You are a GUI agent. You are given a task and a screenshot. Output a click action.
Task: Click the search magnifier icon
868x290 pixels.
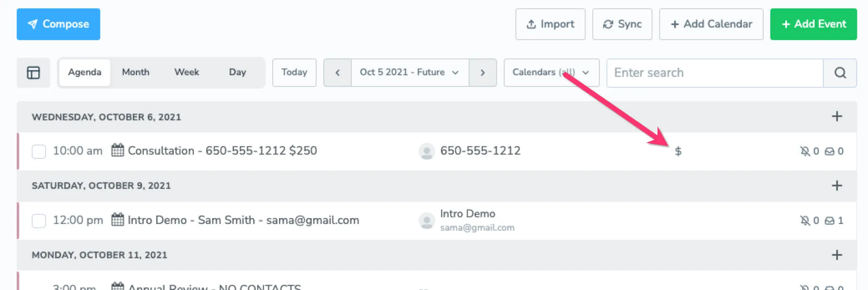[x=840, y=73]
